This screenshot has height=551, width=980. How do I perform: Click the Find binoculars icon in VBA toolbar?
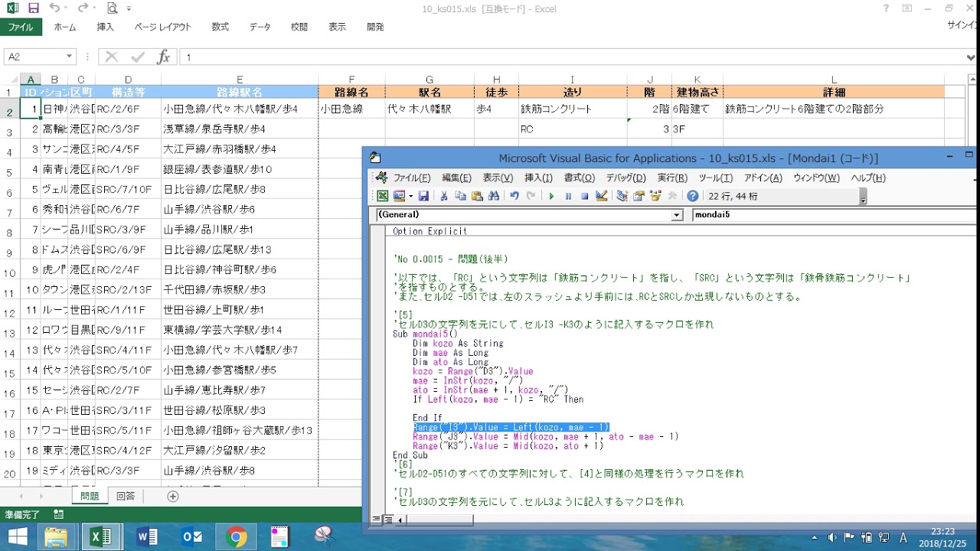coord(494,196)
